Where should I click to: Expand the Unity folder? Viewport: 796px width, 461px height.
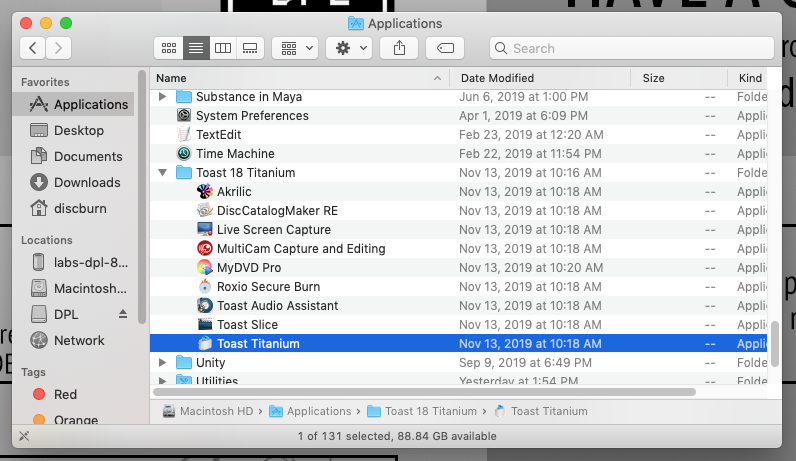(162, 363)
